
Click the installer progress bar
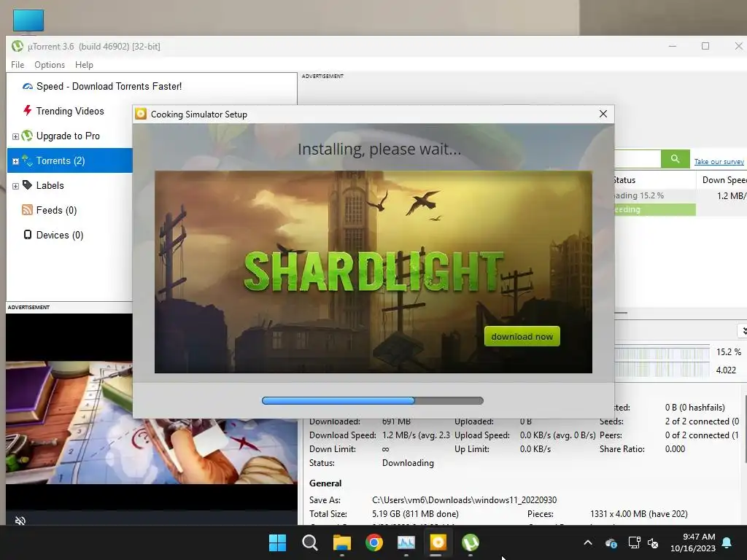pyautogui.click(x=373, y=400)
